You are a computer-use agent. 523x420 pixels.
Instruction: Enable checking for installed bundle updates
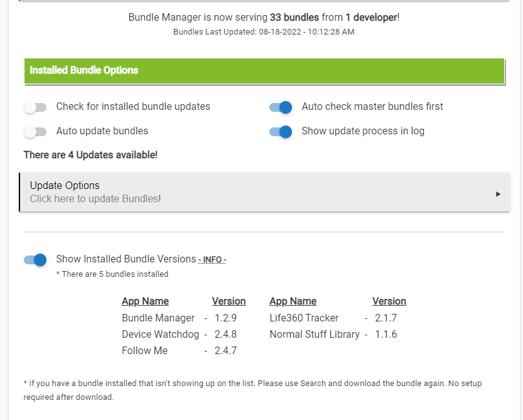tap(35, 107)
